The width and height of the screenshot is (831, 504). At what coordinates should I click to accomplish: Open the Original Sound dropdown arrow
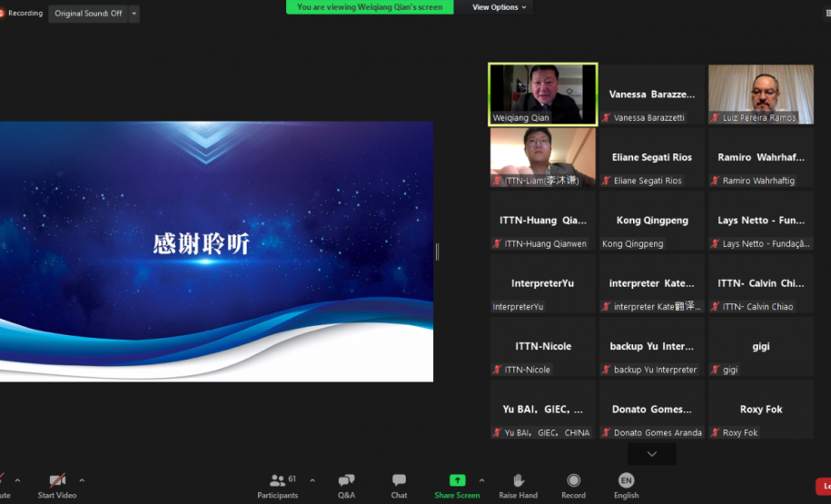(x=134, y=14)
